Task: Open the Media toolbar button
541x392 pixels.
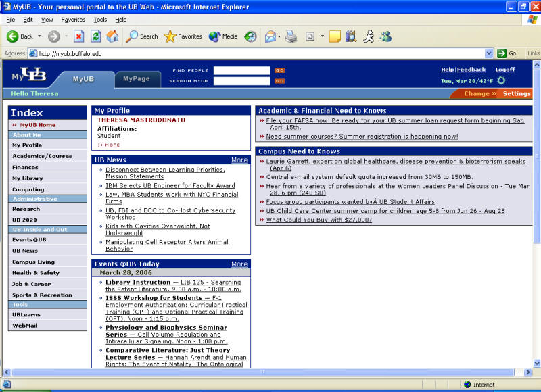Action: pos(223,36)
